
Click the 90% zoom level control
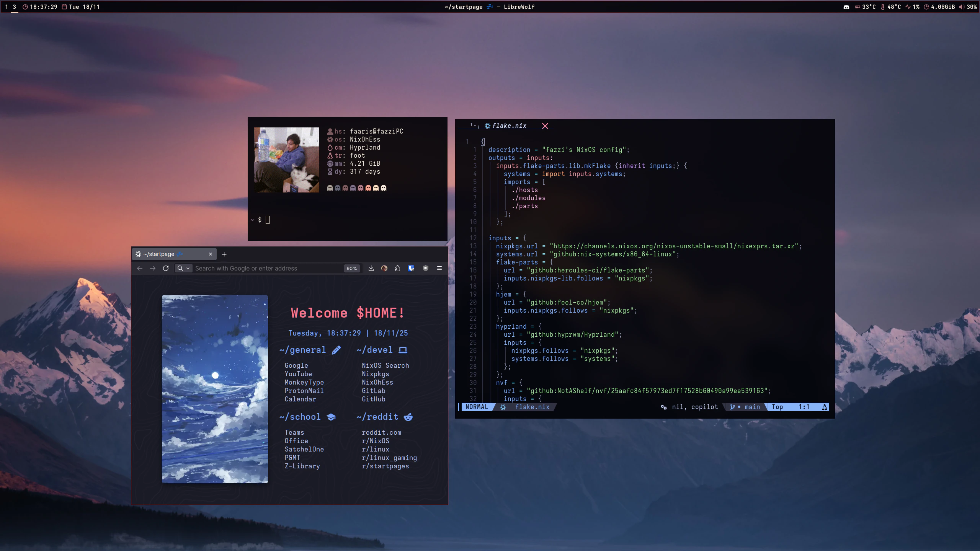tap(351, 268)
